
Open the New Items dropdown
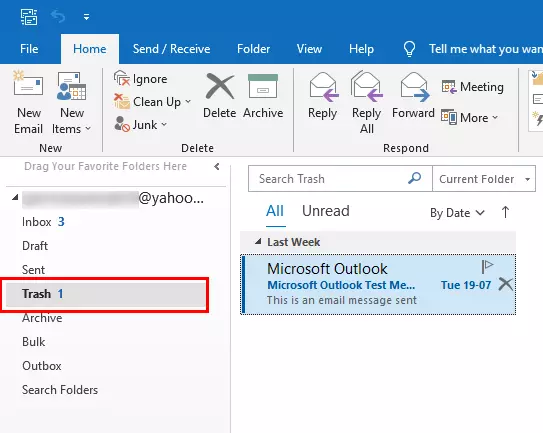(x=72, y=103)
